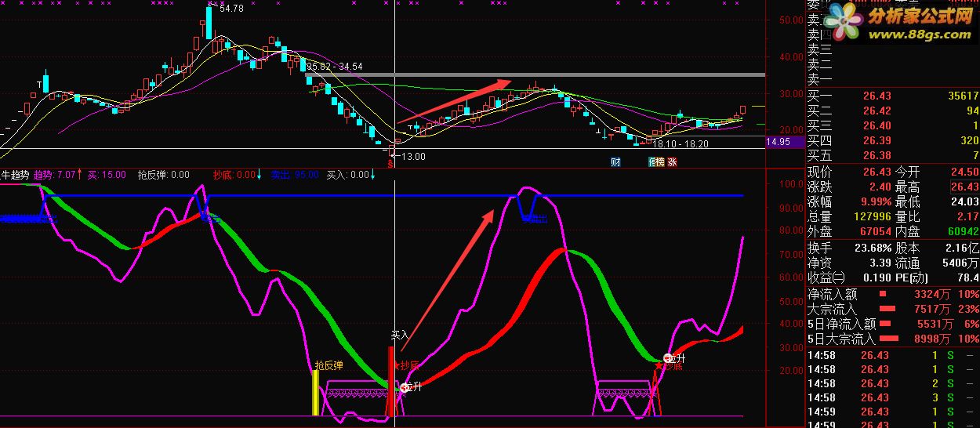This screenshot has height=428, width=980.
Task: Select the 买一 bid row at 26.43
Action: 893,96
